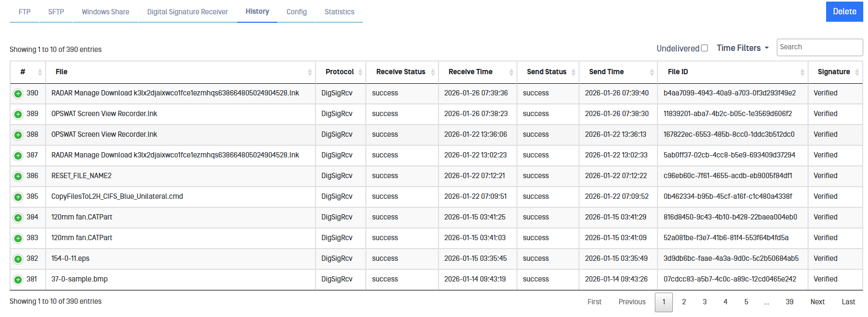
Task: Go to the Last page
Action: pyautogui.click(x=848, y=302)
